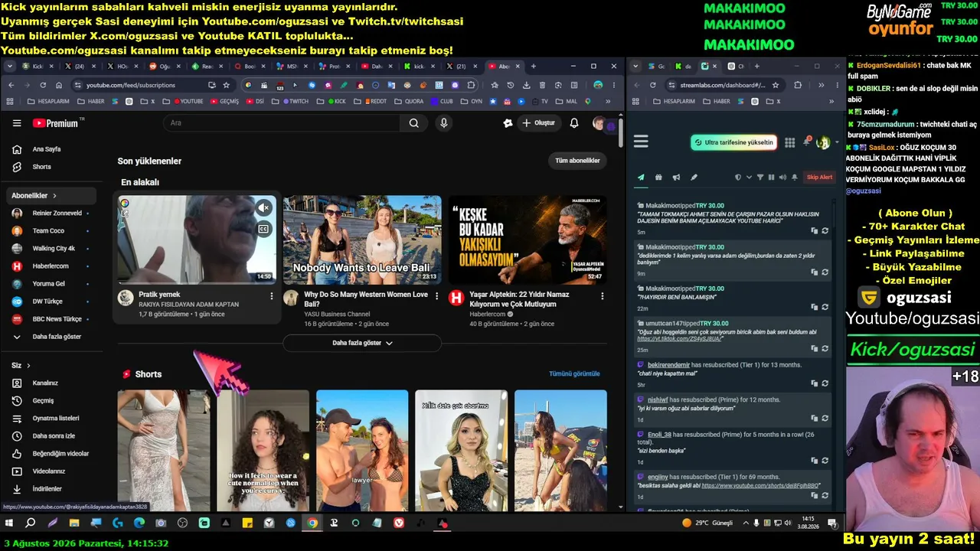Open the Team Coco channel

[51, 231]
